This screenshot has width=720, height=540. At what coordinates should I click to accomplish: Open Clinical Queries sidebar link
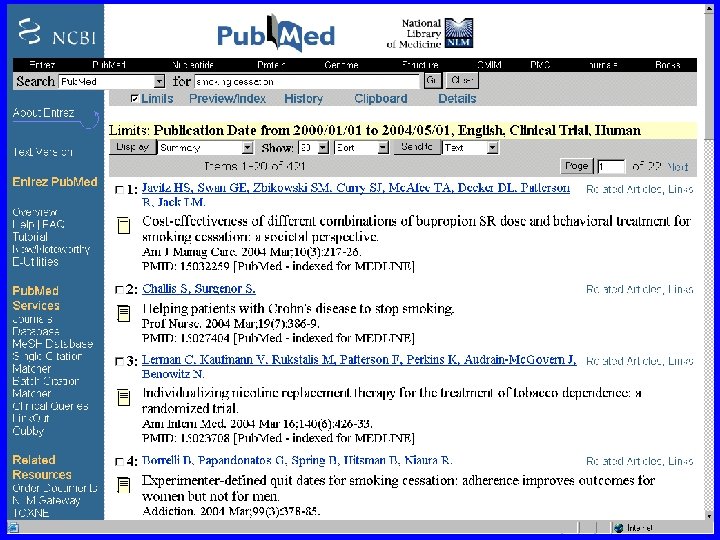point(50,406)
